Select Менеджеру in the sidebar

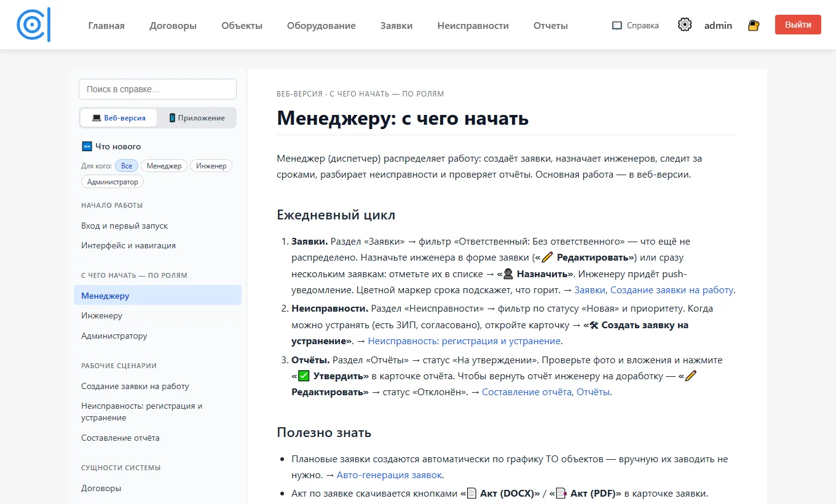click(157, 296)
